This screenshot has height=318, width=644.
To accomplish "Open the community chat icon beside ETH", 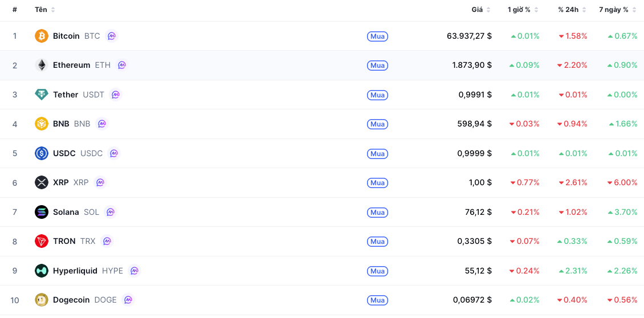I will [122, 66].
